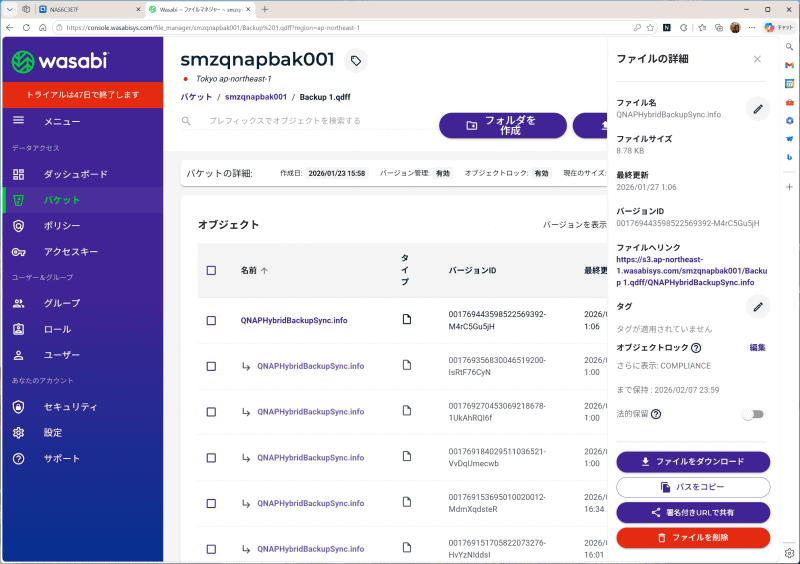800x564 pixels.
Task: Click the Gmail icon in Edge sidebar
Action: point(789,65)
